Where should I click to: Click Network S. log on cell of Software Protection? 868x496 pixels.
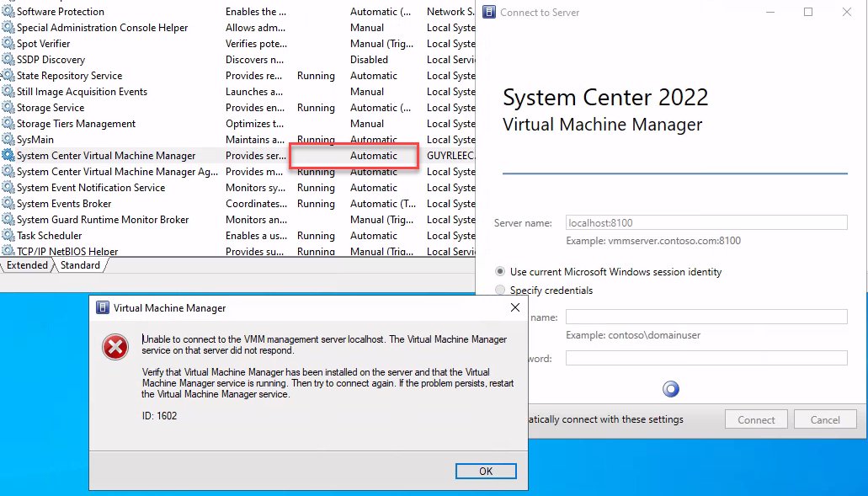[x=450, y=12]
